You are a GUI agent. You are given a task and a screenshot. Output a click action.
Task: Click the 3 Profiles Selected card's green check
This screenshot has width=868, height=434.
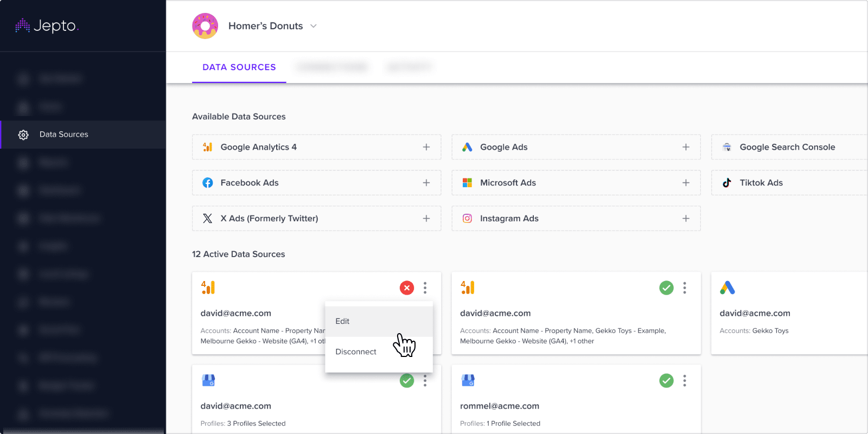click(407, 381)
